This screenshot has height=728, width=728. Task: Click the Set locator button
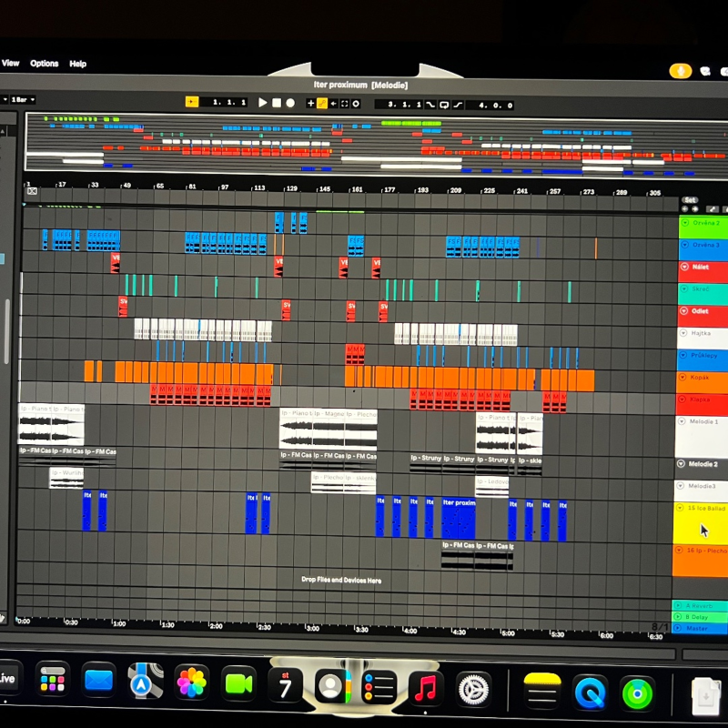tap(690, 200)
